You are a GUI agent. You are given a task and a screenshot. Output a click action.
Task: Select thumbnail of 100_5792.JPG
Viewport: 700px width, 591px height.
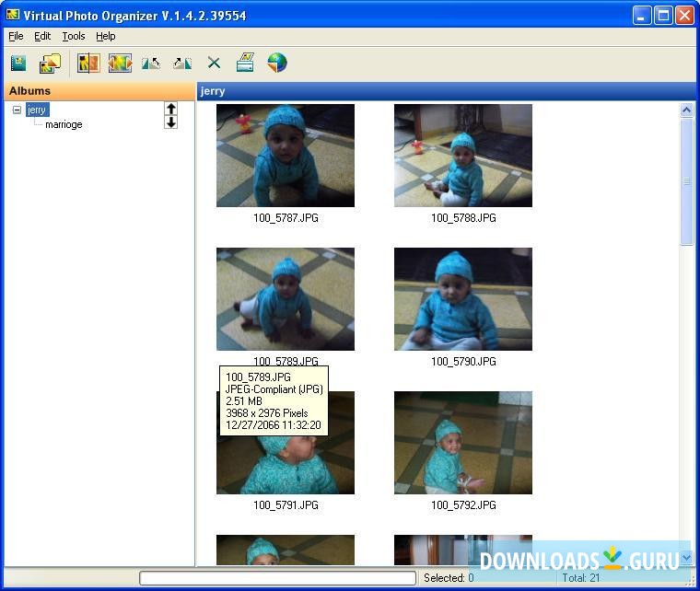coord(463,443)
